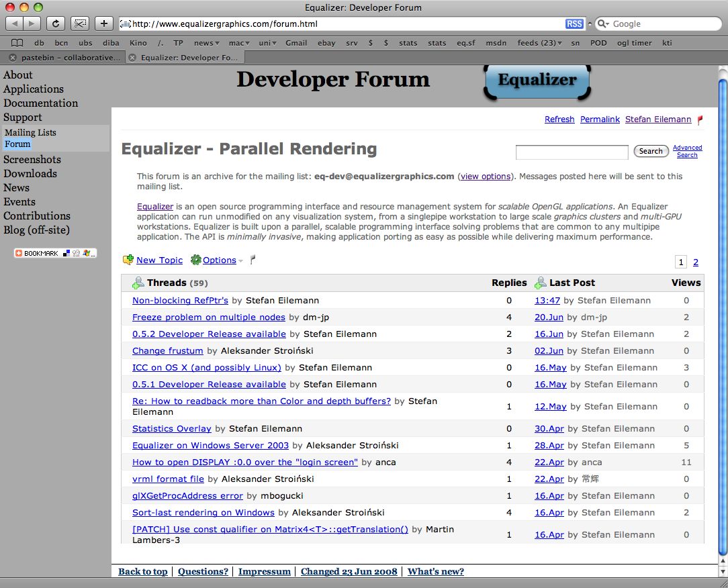Open Screenshots in the left sidebar
Image resolution: width=728 pixels, height=588 pixels.
32,159
